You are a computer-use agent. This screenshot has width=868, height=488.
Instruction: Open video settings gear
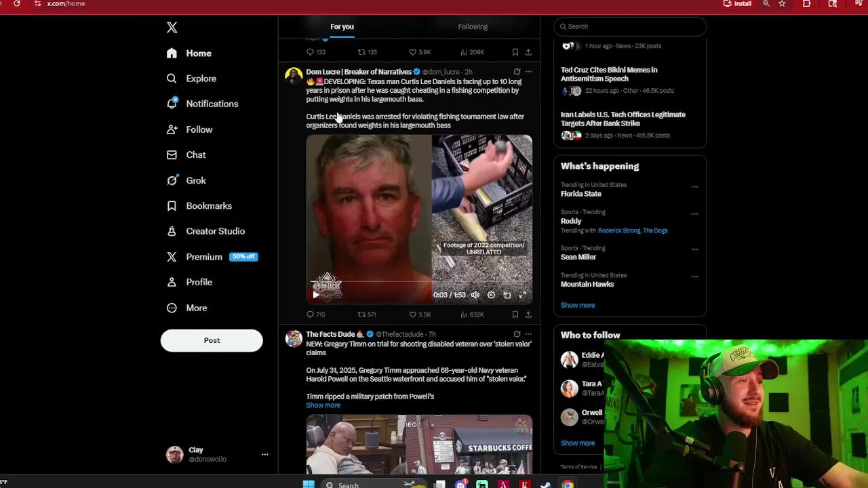[x=491, y=295]
